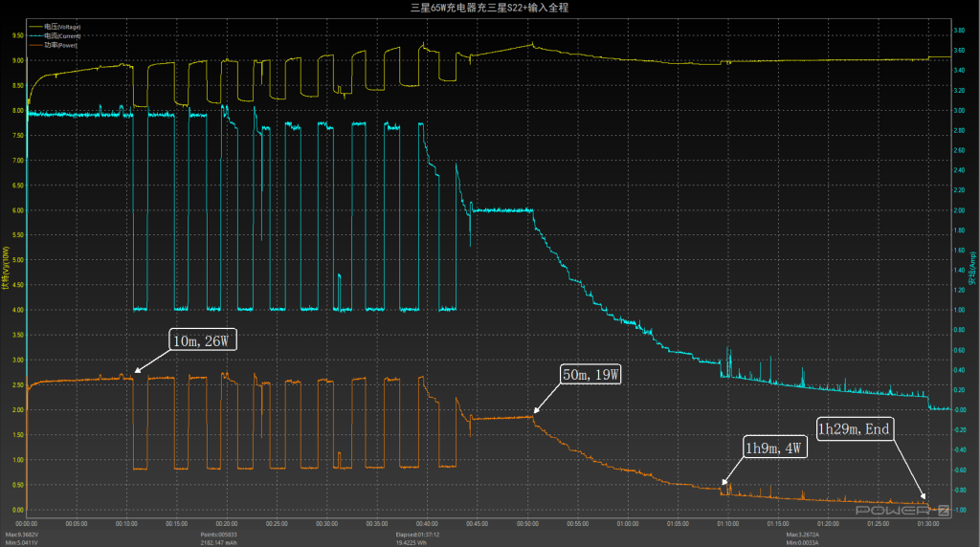This screenshot has width=980, height=547.
Task: Click the chart title 三星65W充电器充三星S22+输入全程
Action: [x=489, y=8]
